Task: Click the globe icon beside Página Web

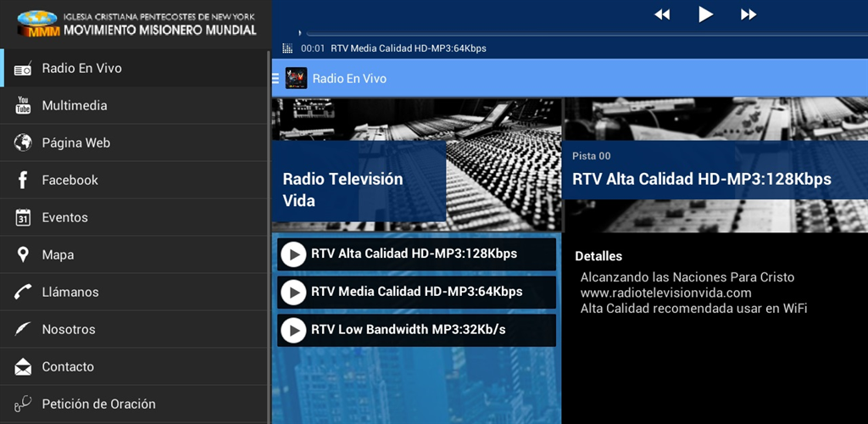Action: click(x=23, y=142)
